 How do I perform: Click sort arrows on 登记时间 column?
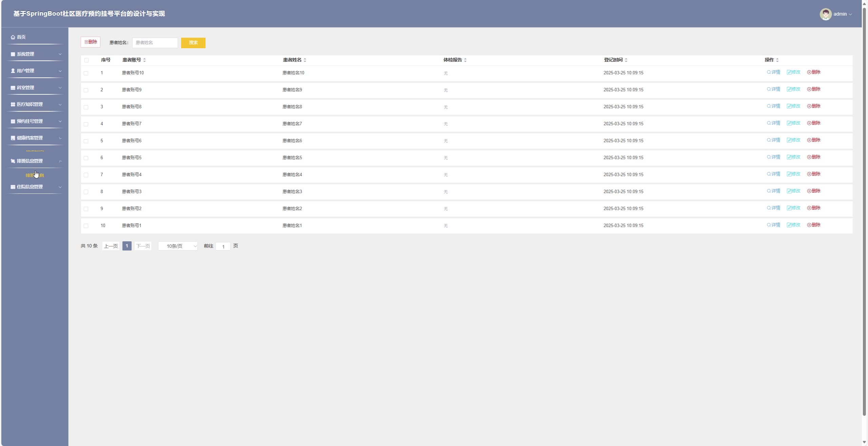(626, 60)
